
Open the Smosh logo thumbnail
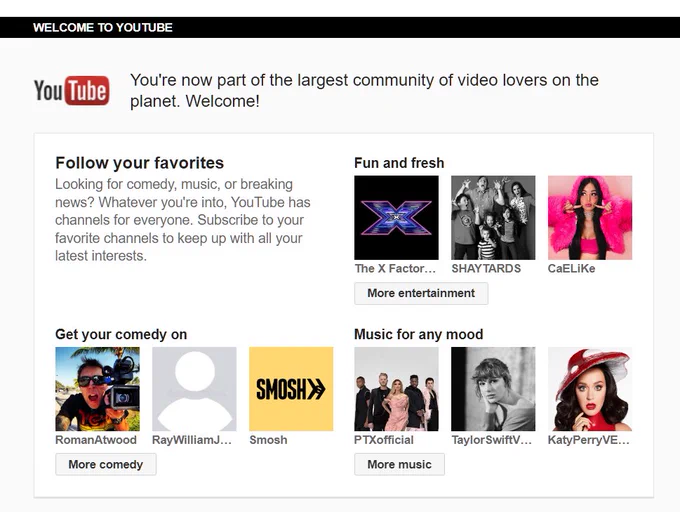point(291,389)
